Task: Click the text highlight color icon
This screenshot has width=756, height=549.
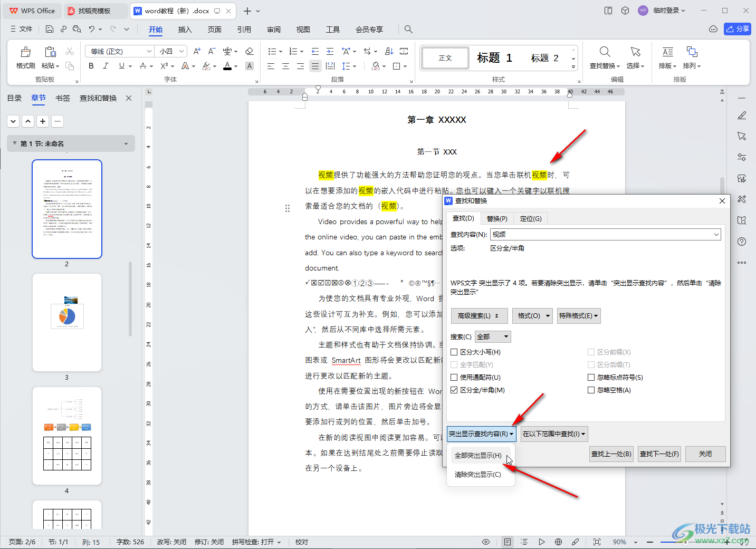Action: pyautogui.click(x=206, y=66)
